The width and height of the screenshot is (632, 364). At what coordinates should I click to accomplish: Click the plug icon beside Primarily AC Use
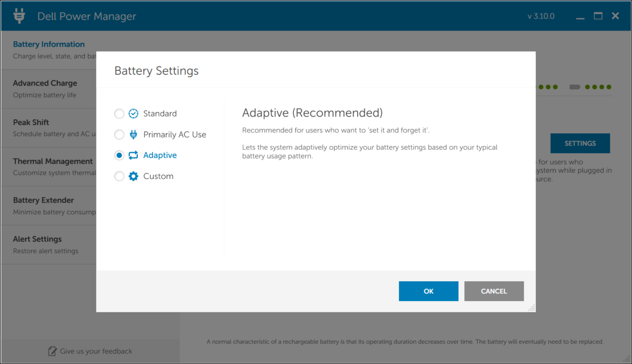(x=133, y=134)
